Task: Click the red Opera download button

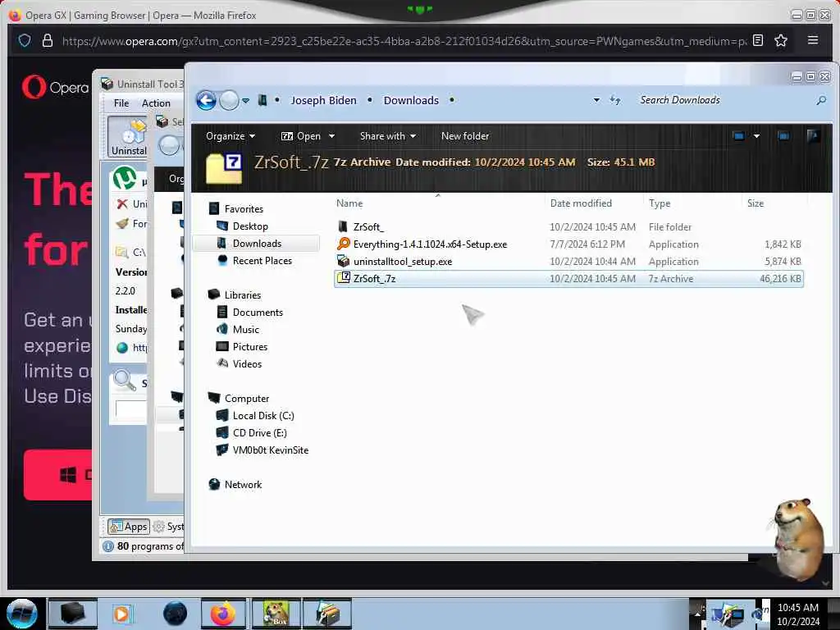Action: pyautogui.click(x=58, y=475)
